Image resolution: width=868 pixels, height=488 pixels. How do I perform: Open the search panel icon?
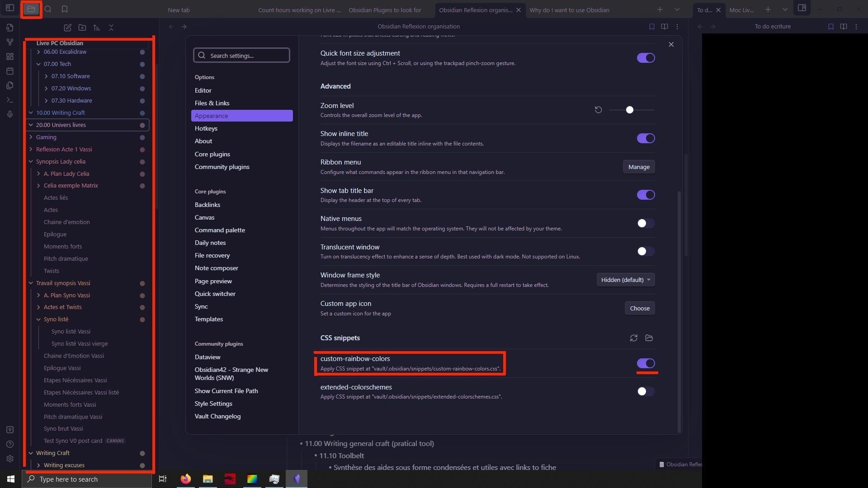pyautogui.click(x=48, y=9)
